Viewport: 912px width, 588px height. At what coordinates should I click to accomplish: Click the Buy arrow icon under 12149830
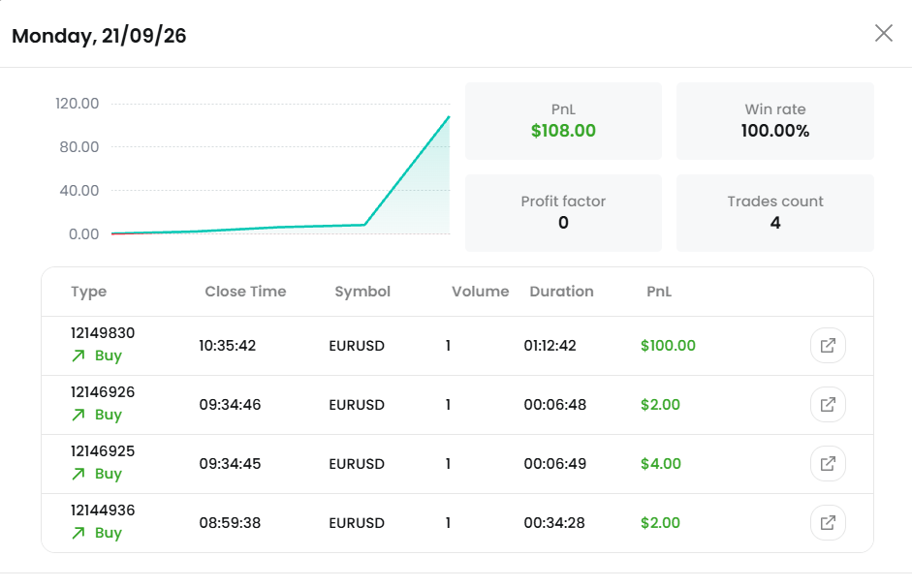[79, 356]
